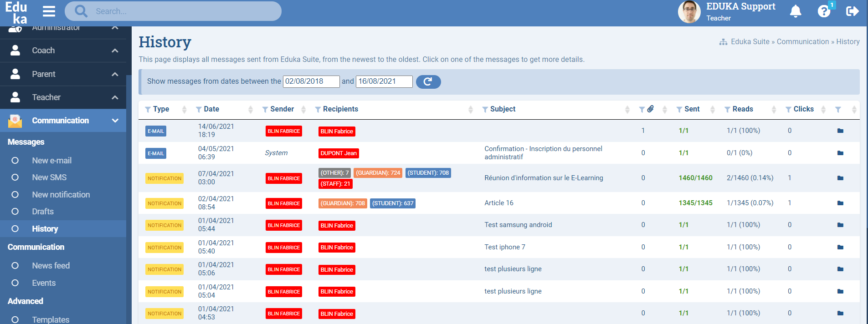Sort by Type column arrows

[x=184, y=110]
